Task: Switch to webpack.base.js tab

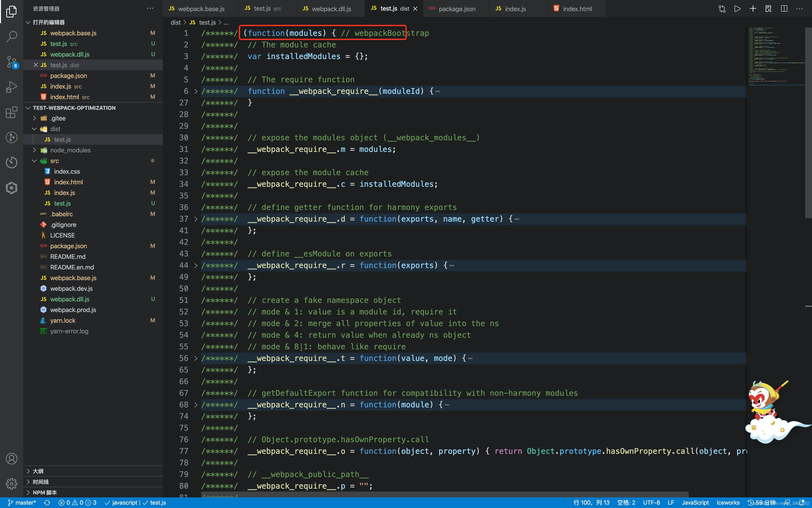Action: pyautogui.click(x=201, y=9)
